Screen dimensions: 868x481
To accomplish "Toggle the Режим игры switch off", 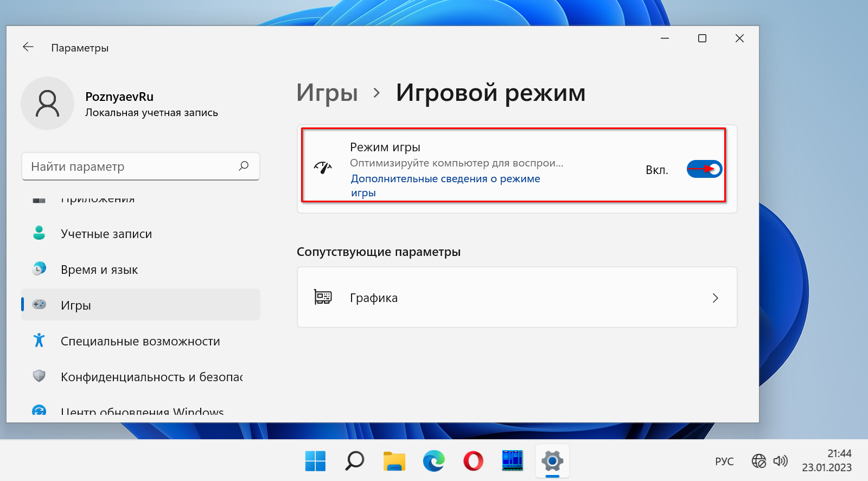I will 704,169.
